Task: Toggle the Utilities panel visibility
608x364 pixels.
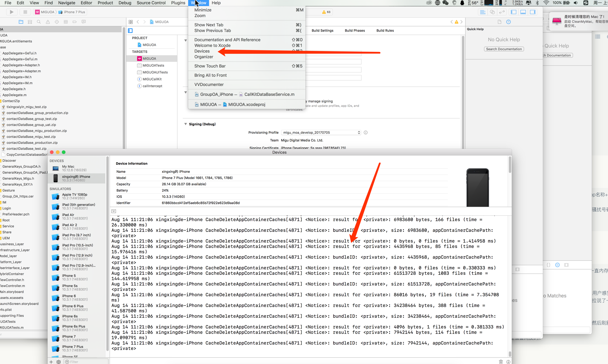Action: click(533, 12)
